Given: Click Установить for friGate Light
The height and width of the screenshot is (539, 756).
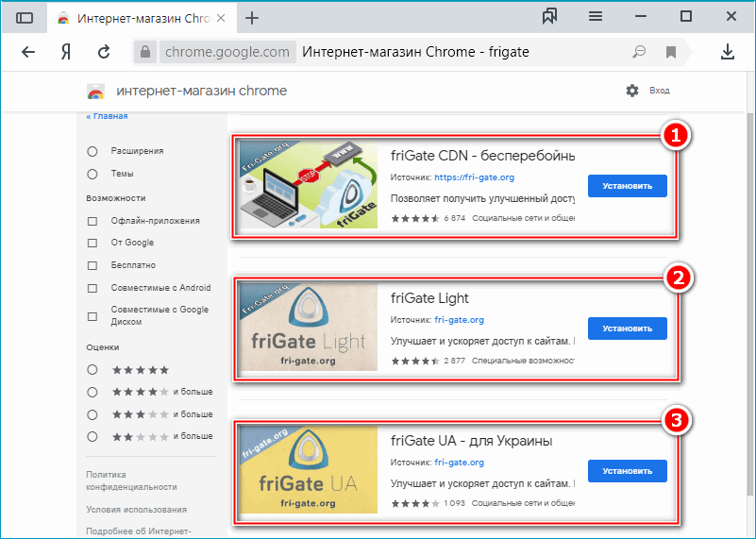Looking at the screenshot, I should 627,328.
